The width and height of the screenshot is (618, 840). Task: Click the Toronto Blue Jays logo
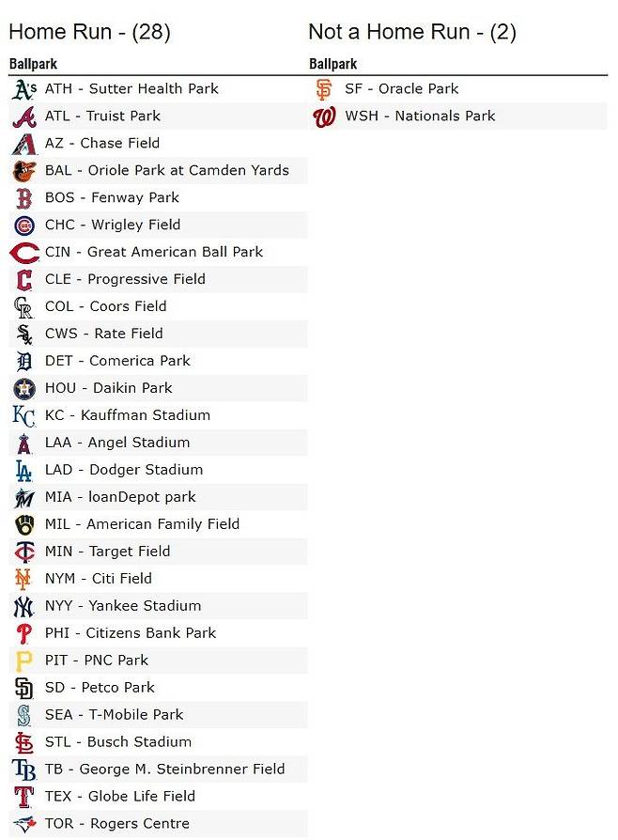24,825
